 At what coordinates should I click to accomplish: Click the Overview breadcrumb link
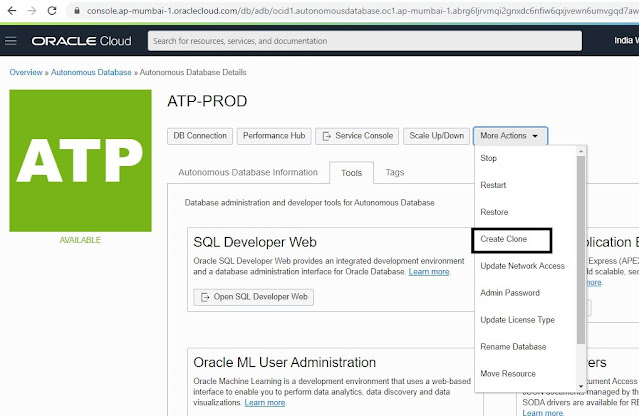pyautogui.click(x=27, y=73)
